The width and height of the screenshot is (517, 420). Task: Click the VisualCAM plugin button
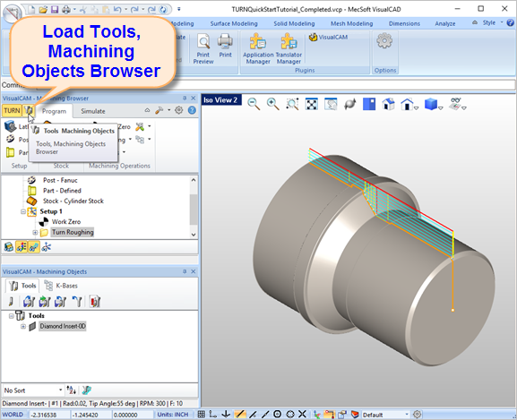(328, 37)
